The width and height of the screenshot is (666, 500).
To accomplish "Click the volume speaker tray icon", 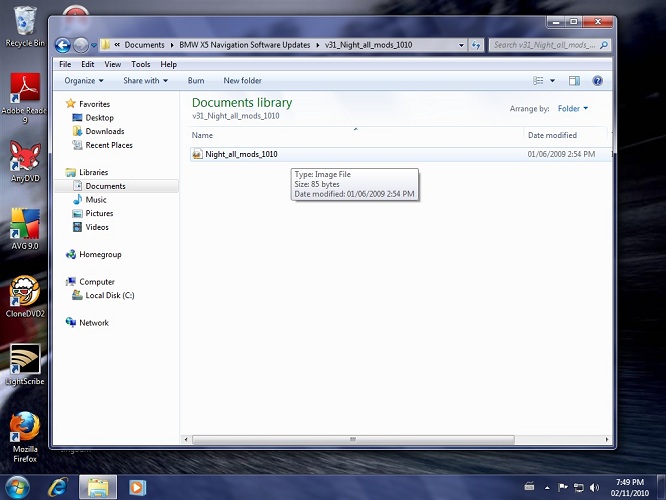I will tap(594, 487).
